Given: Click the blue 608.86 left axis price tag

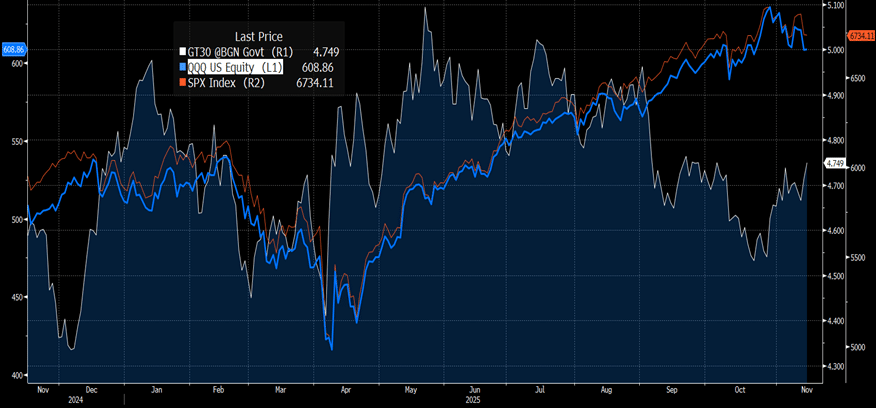Looking at the screenshot, I should [13, 48].
